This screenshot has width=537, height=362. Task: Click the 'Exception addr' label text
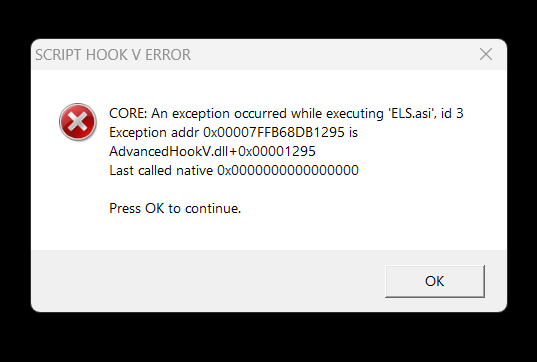pos(154,133)
